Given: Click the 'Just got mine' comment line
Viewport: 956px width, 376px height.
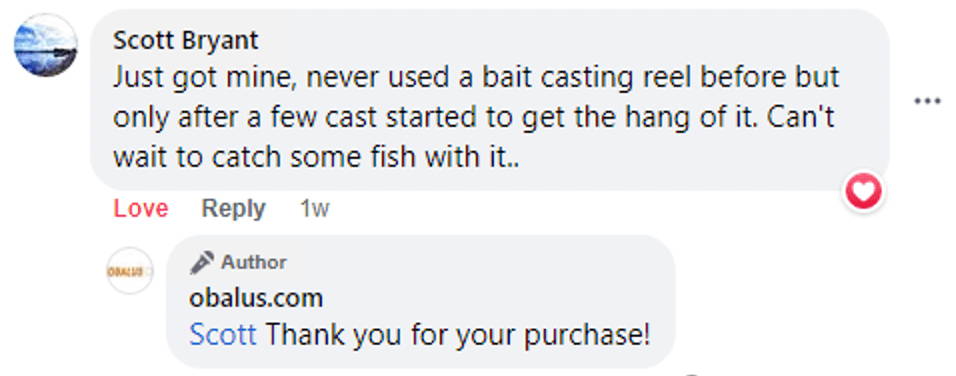Looking at the screenshot, I should (x=476, y=78).
